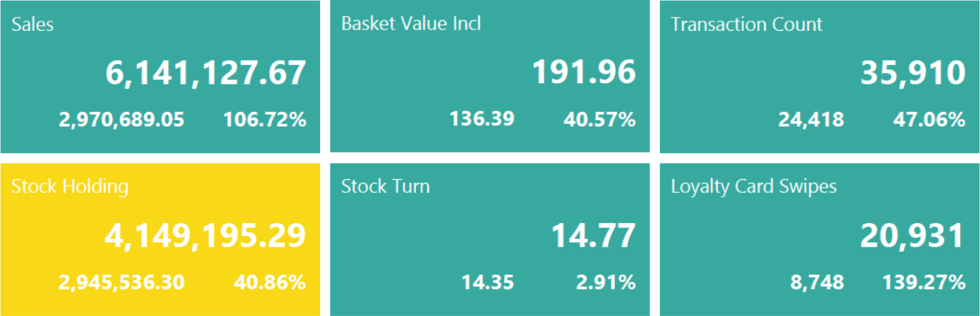The height and width of the screenshot is (316, 980).
Task: Click the Sales card title
Action: coord(33,24)
